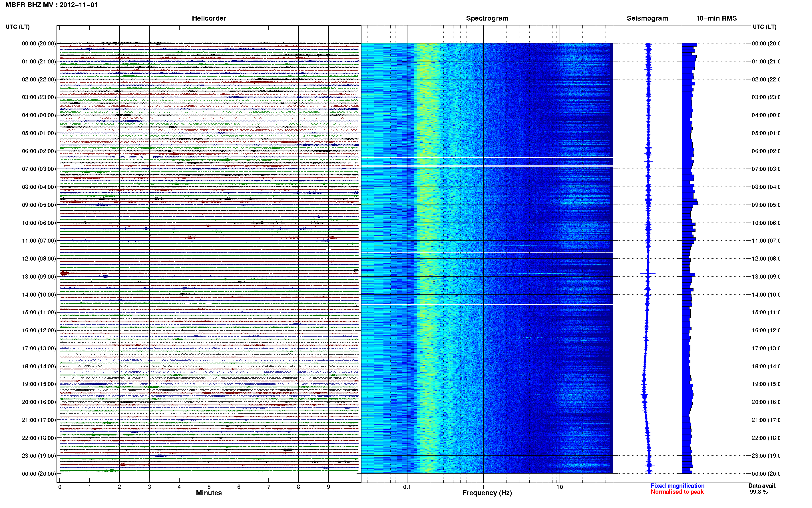Click the red 'Normalised to peak' legend text
This screenshot has width=812, height=508.
coord(677,492)
